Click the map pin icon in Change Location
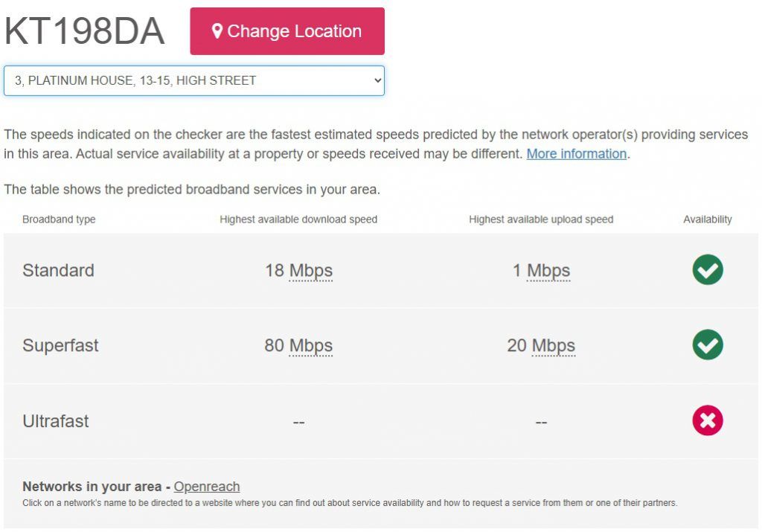The height and width of the screenshot is (532, 762). (x=217, y=31)
